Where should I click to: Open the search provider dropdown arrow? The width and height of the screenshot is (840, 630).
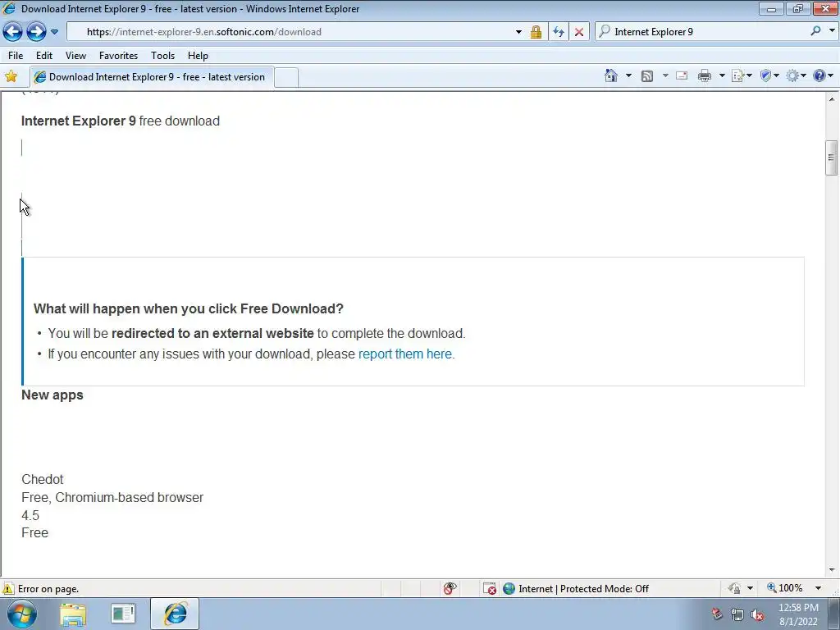point(832,31)
